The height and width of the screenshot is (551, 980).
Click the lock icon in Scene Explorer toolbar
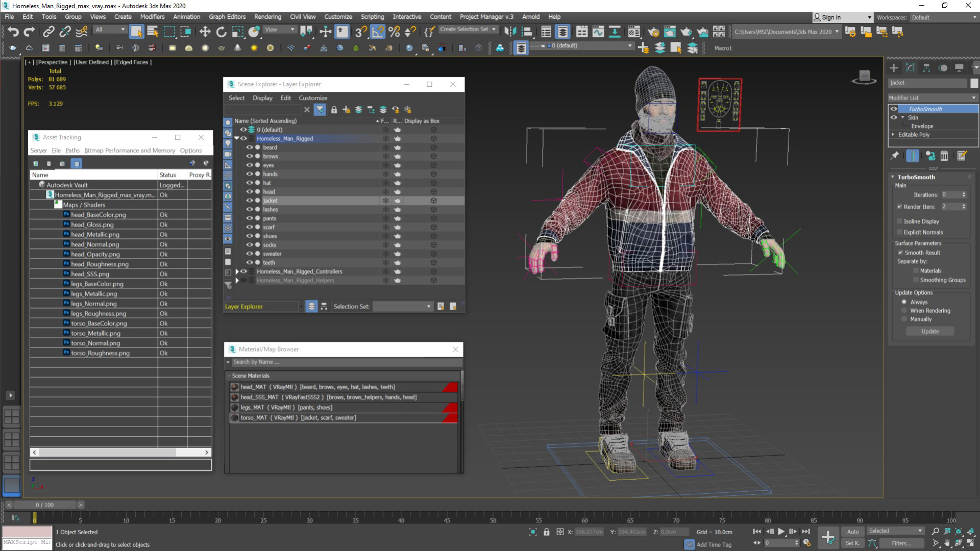pyautogui.click(x=334, y=110)
